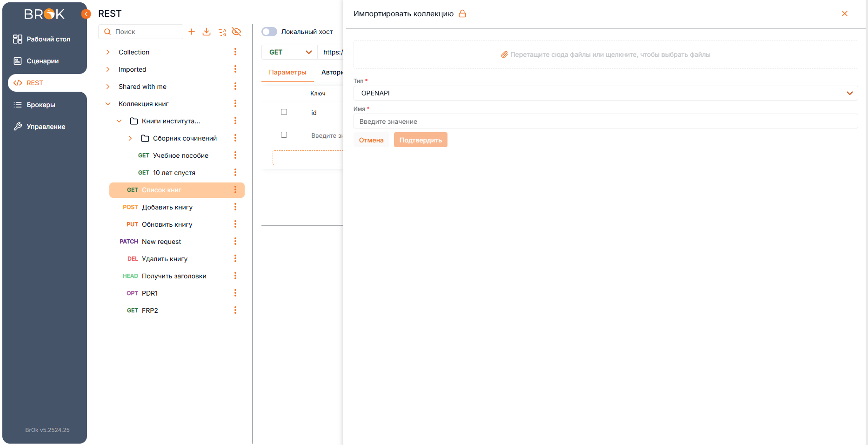The height and width of the screenshot is (445, 868).
Task: Click the lock icon beside import title
Action: coord(462,14)
